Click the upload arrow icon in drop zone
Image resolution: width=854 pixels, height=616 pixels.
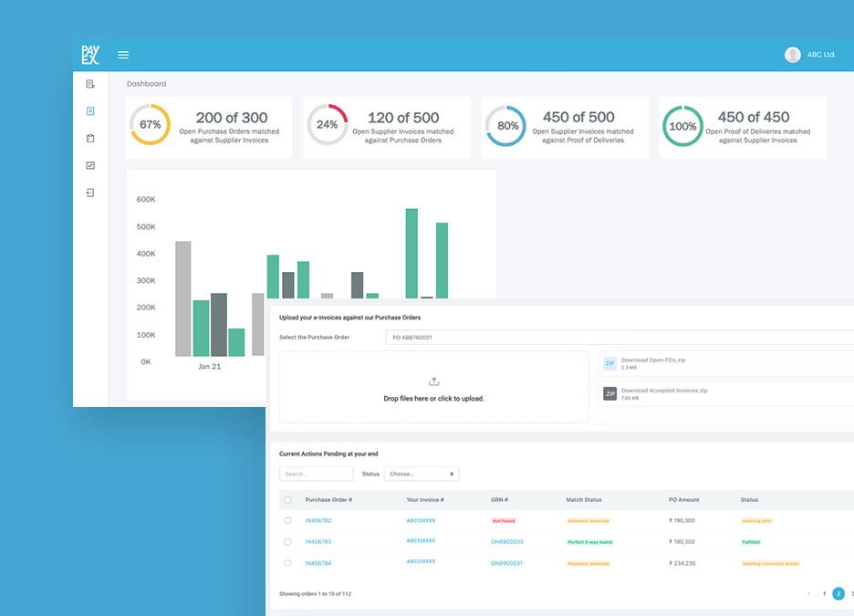434,381
